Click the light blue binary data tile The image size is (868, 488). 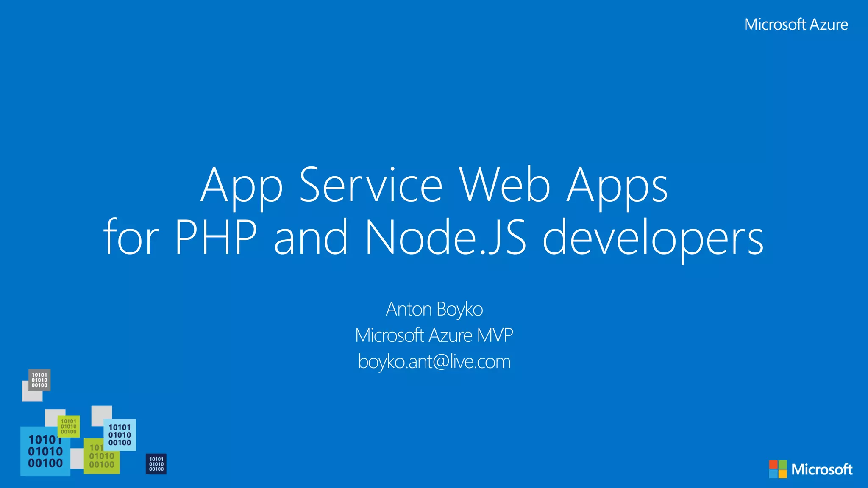(120, 435)
